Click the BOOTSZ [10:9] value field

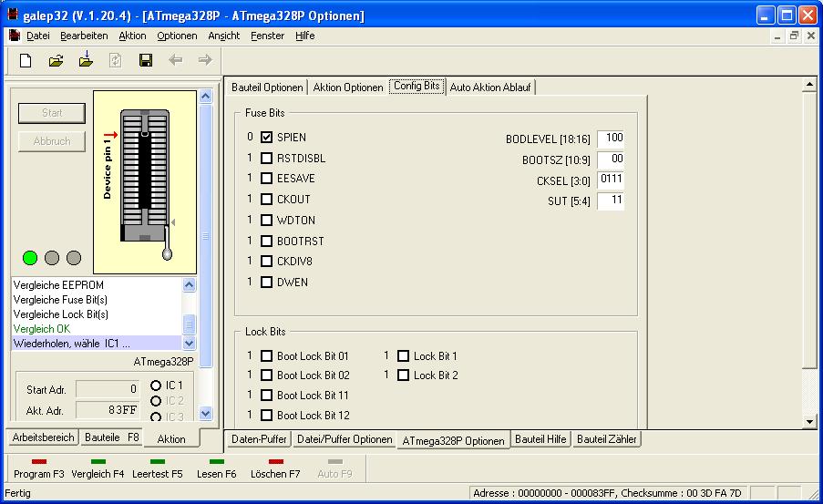click(611, 159)
